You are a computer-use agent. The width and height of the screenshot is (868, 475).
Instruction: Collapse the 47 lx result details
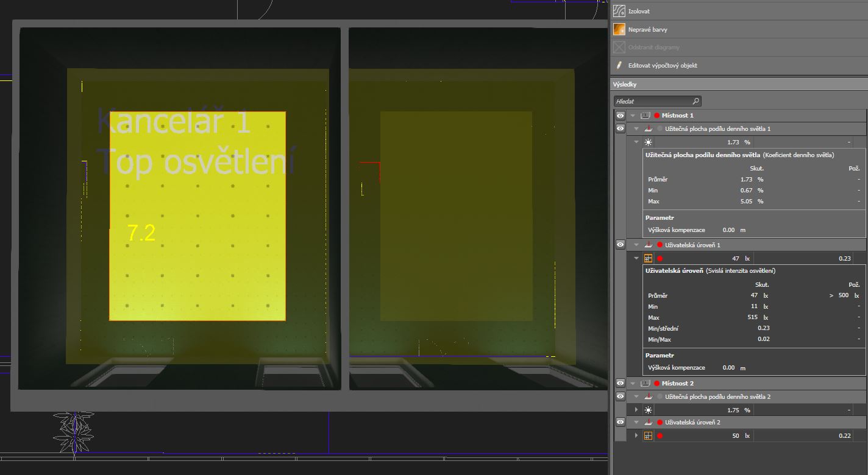click(x=636, y=258)
